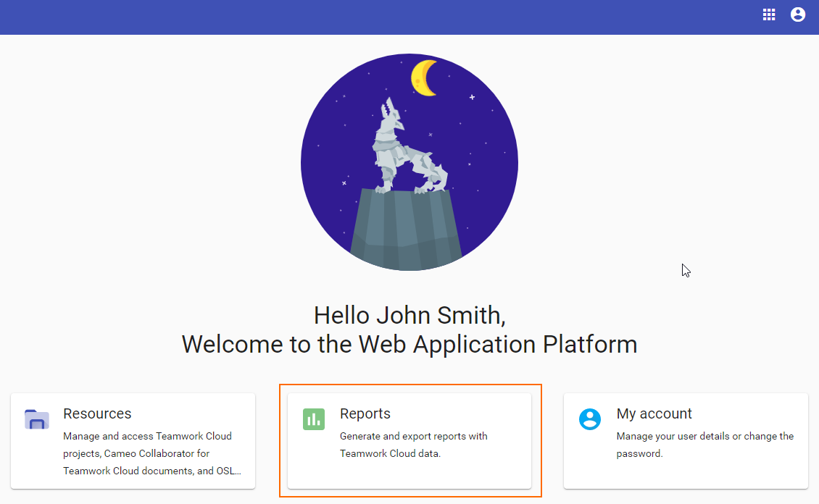The width and height of the screenshot is (819, 504).
Task: Click the user profile icon in header
Action: [798, 14]
